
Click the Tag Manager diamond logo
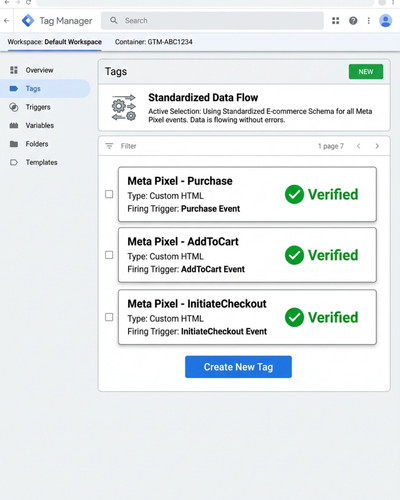point(28,21)
